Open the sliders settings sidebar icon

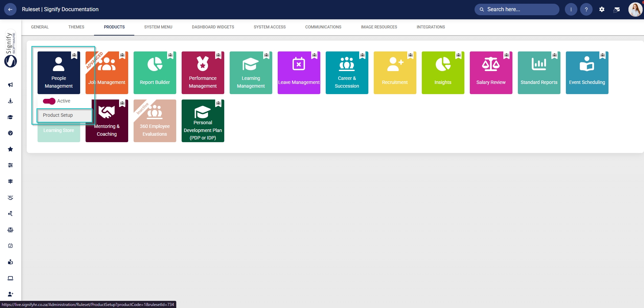(x=10, y=165)
